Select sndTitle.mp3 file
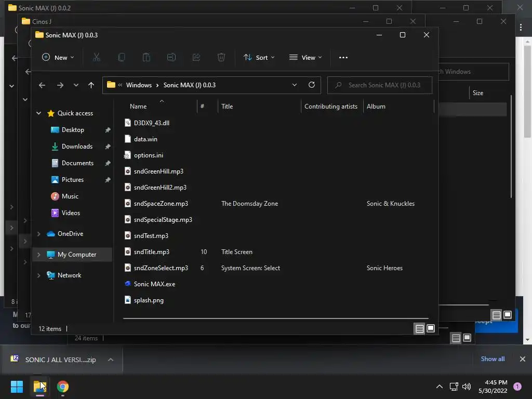The height and width of the screenshot is (399, 532). pyautogui.click(x=151, y=252)
